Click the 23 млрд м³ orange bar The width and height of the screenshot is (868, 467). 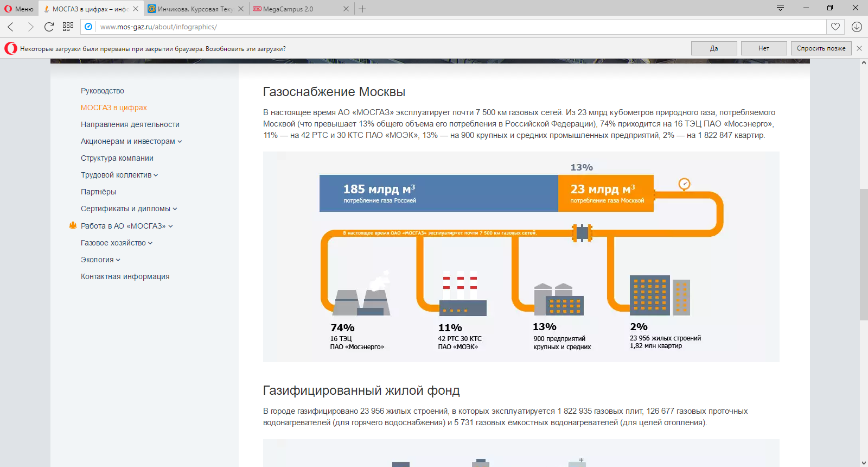606,193
